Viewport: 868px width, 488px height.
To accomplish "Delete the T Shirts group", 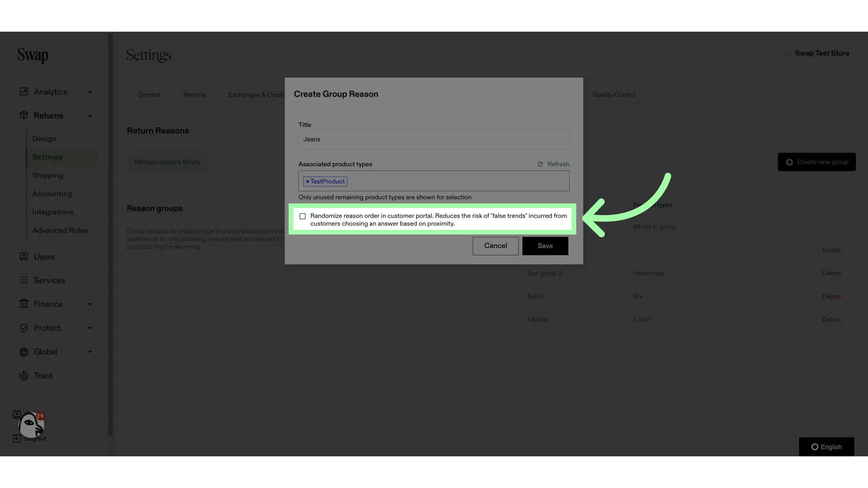I will coord(831,320).
